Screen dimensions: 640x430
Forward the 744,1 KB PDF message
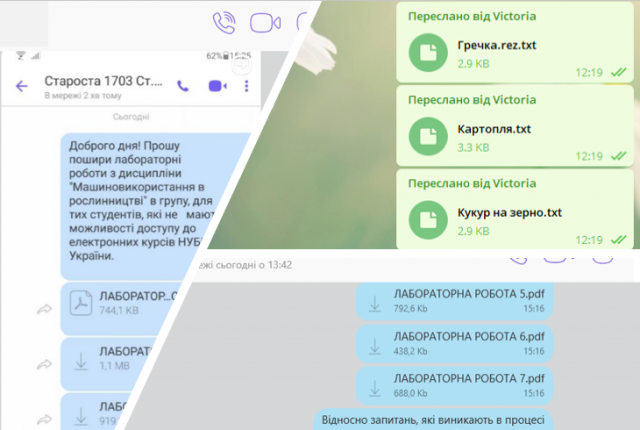pos(44,309)
